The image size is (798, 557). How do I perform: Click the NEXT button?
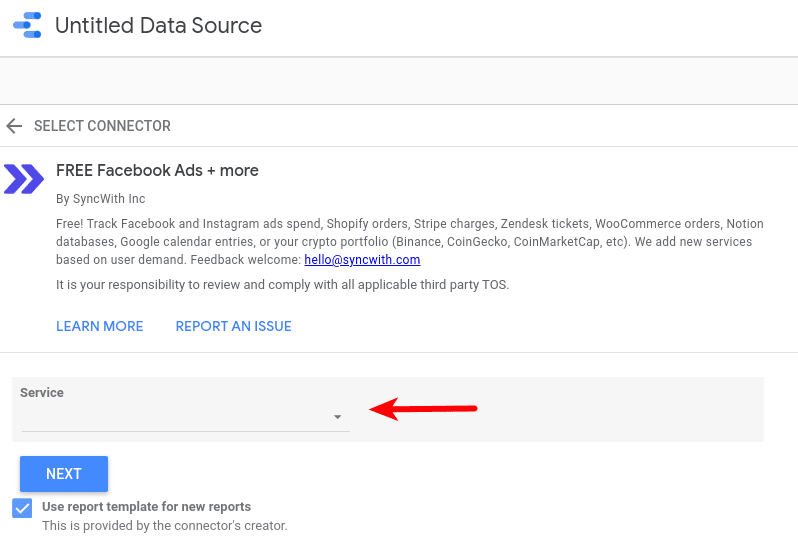pyautogui.click(x=64, y=474)
